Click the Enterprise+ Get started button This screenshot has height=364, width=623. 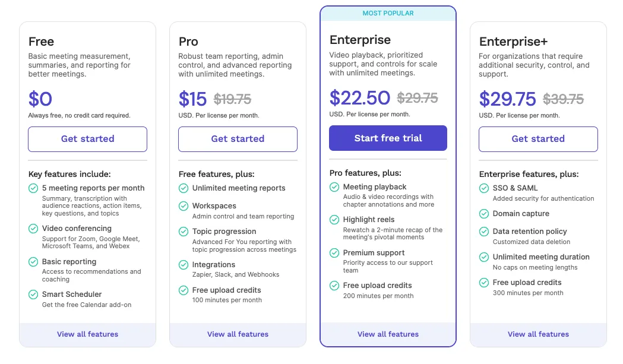click(x=538, y=139)
